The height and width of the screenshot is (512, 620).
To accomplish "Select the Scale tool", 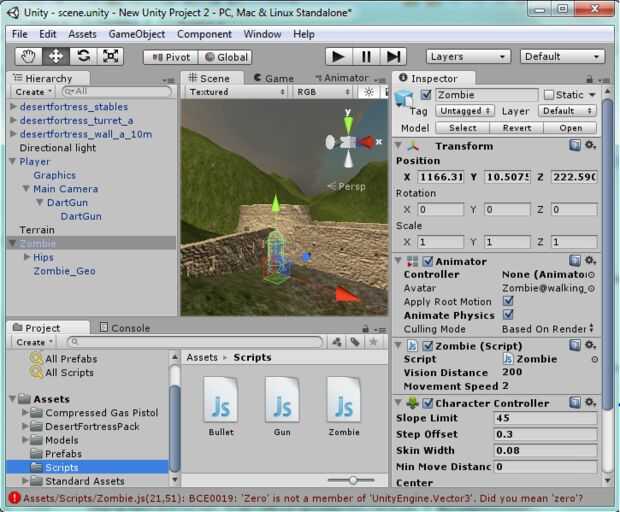I will click(x=110, y=57).
